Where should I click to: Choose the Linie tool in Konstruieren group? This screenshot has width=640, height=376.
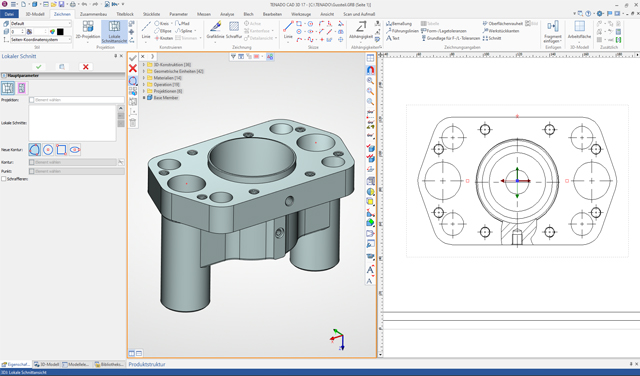point(146,31)
